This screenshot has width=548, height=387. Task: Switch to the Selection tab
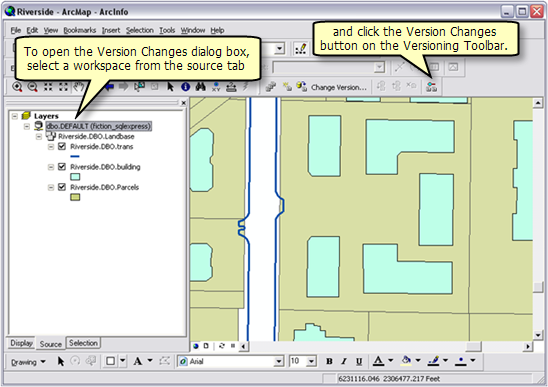[83, 343]
